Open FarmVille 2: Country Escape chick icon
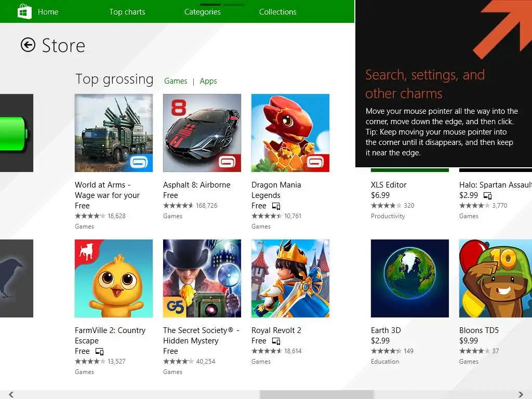The height and width of the screenshot is (399, 532). [x=114, y=278]
